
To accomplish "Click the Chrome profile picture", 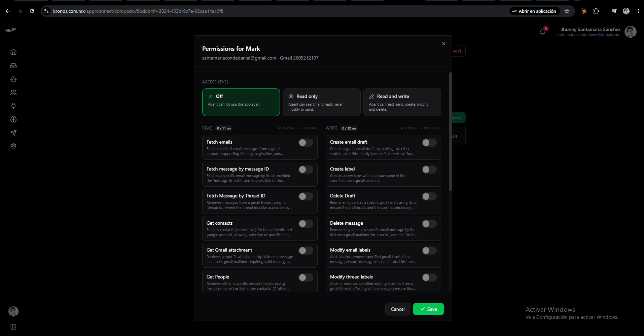I will point(626,11).
